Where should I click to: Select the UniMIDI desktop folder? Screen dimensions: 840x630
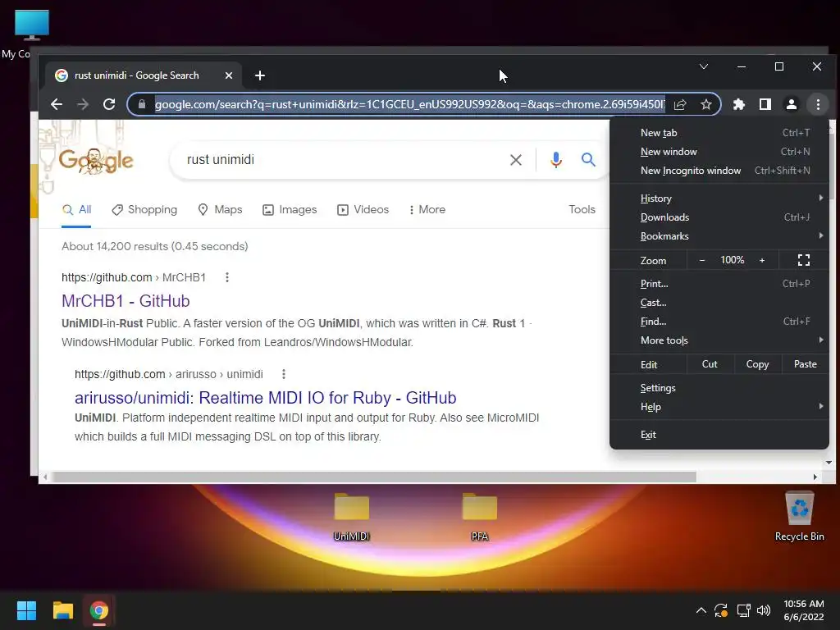pyautogui.click(x=351, y=517)
